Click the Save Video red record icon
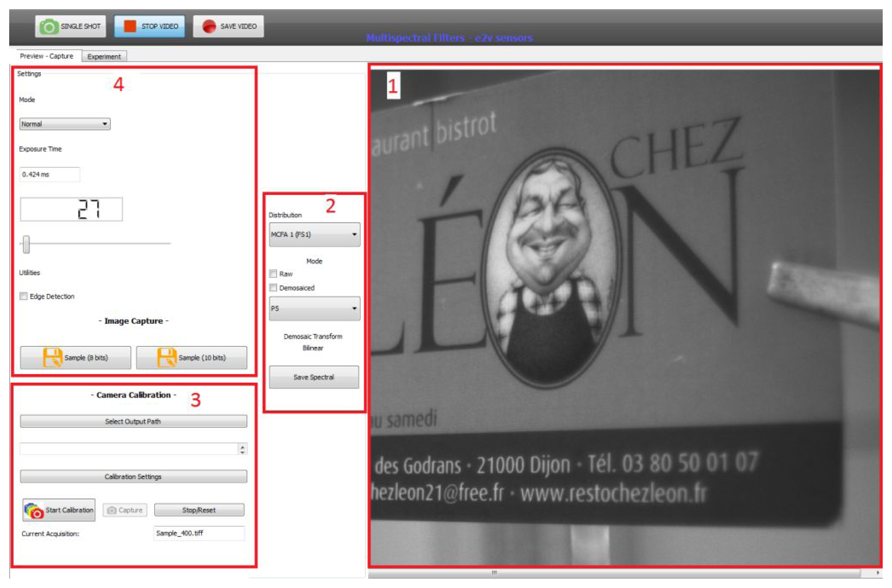Screen dimensions: 892x588 [x=209, y=26]
